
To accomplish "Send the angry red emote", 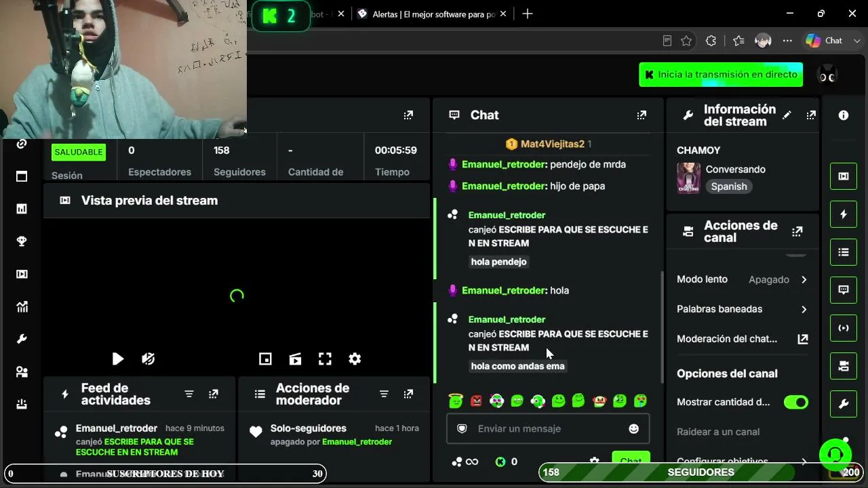I will (476, 401).
